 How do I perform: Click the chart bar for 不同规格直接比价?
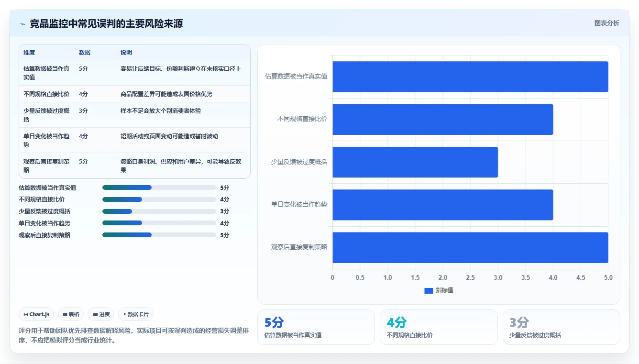443,119
